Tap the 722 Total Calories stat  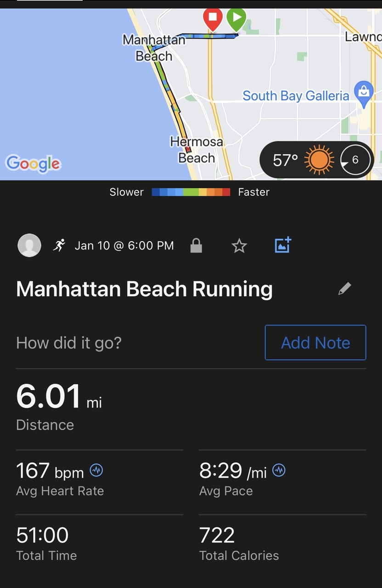pos(239,543)
